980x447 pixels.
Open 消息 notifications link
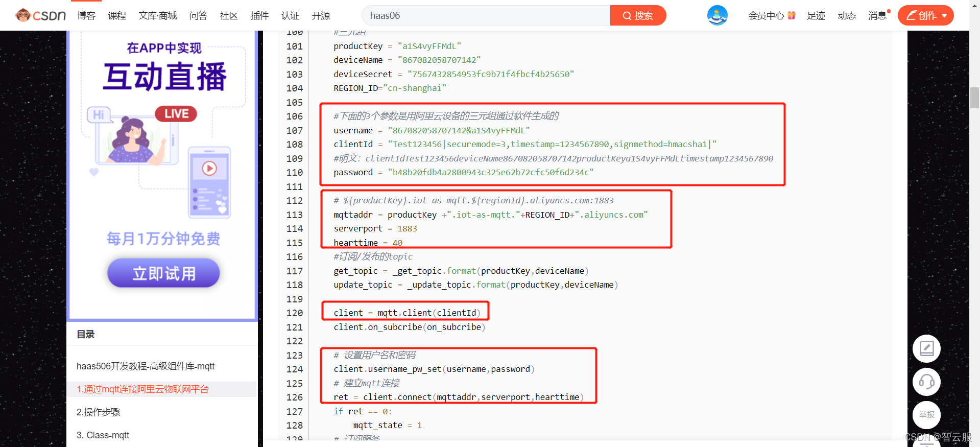click(x=877, y=15)
